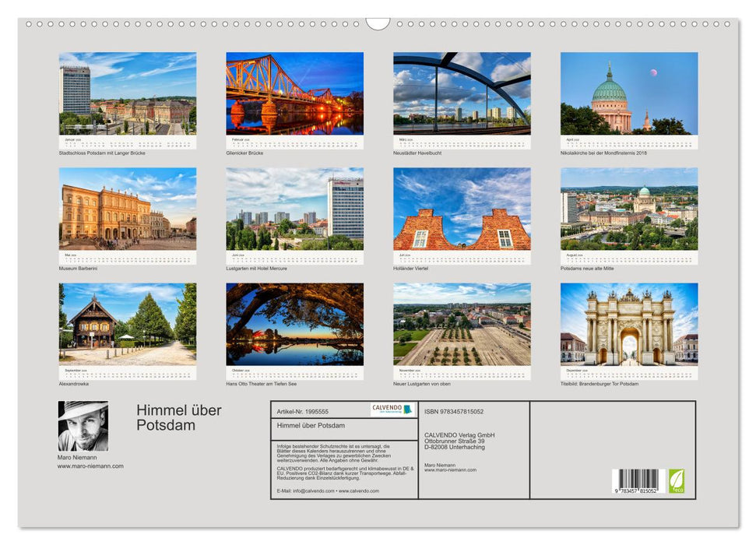View the Alexandrowka wooden house photo
The height and width of the screenshot is (545, 756).
point(128,324)
